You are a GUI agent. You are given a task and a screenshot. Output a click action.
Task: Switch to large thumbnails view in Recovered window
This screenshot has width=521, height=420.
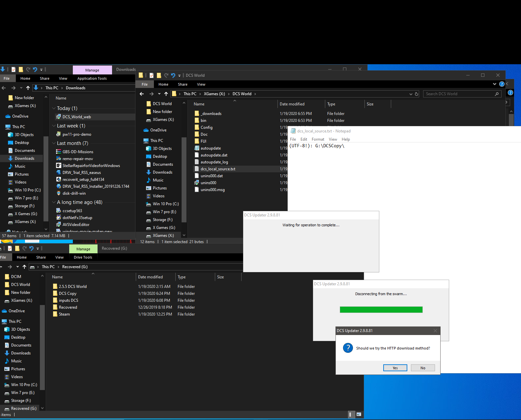(x=359, y=414)
